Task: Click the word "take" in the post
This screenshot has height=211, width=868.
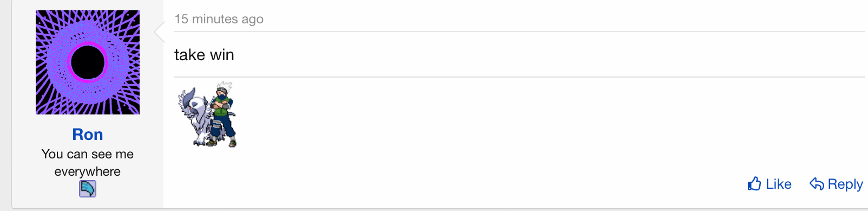Action: coord(189,55)
